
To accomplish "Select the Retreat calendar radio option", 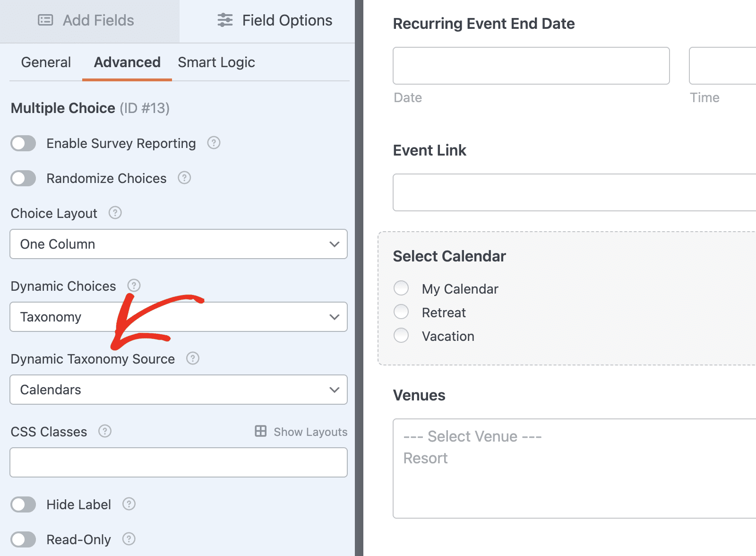I will coord(401,312).
